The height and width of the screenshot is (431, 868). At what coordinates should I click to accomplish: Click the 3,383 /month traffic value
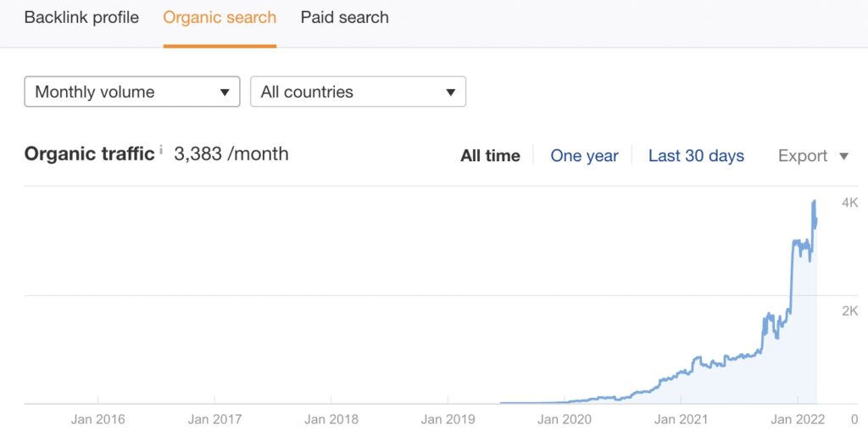click(231, 154)
